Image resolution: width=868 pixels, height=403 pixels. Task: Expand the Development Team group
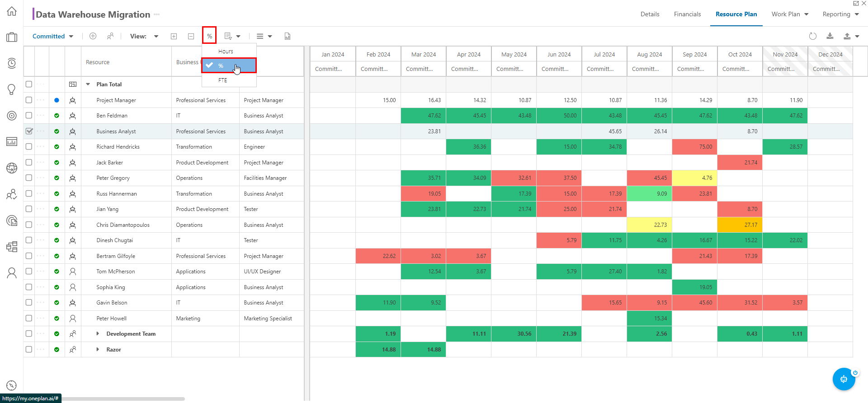[x=98, y=334]
